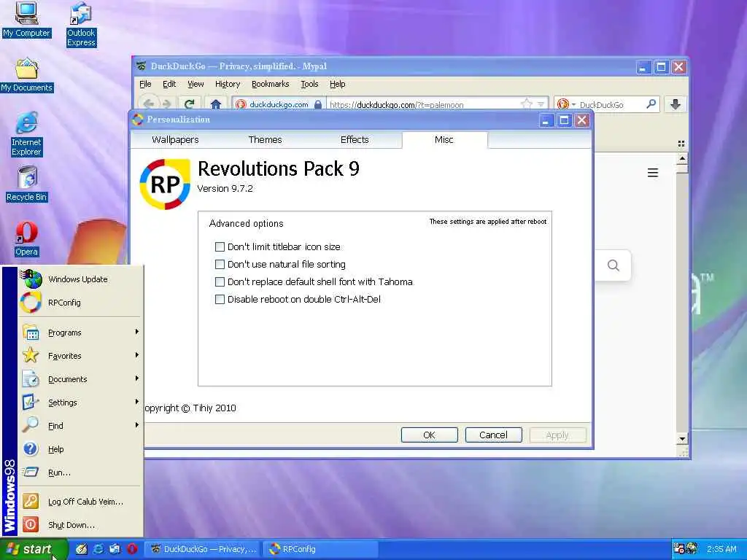Open the Edit menu in Mypal

click(x=169, y=84)
